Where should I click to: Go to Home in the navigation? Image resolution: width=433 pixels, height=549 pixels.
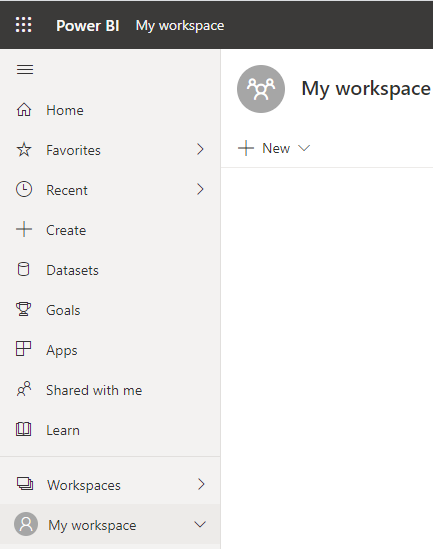(x=110, y=110)
